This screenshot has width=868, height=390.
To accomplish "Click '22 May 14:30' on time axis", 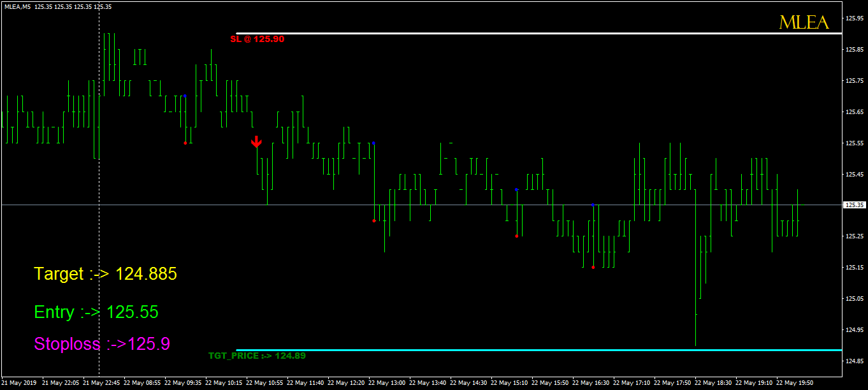I will pos(468,383).
